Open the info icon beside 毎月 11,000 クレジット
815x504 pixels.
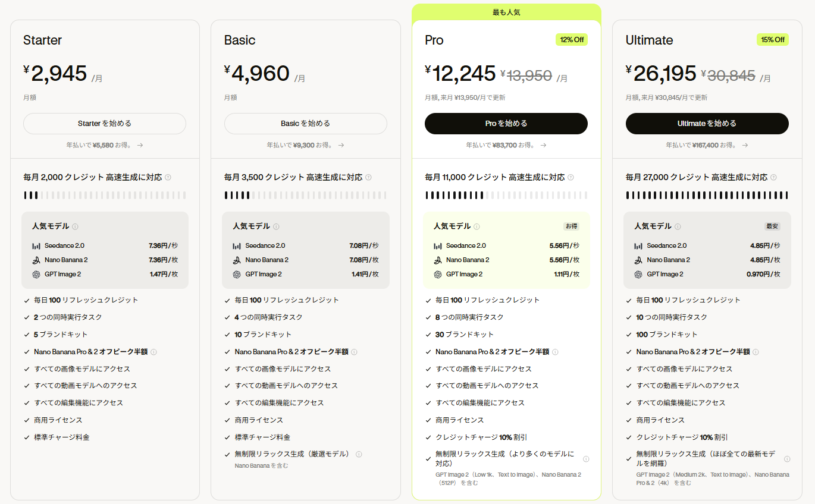571,177
